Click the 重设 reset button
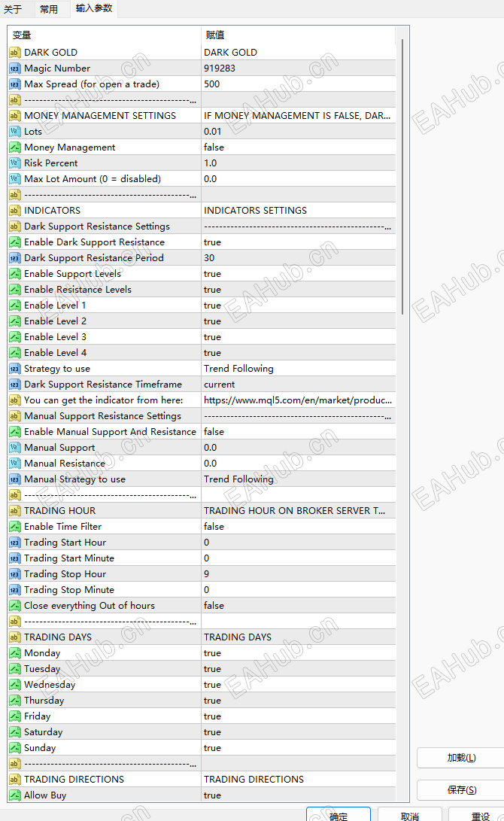The width and height of the screenshot is (504, 821). click(478, 815)
